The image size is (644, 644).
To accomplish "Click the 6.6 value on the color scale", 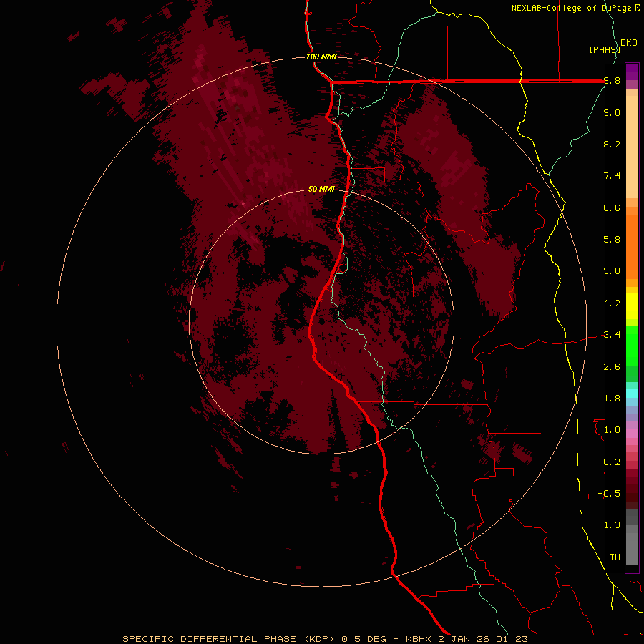I will tap(612, 208).
